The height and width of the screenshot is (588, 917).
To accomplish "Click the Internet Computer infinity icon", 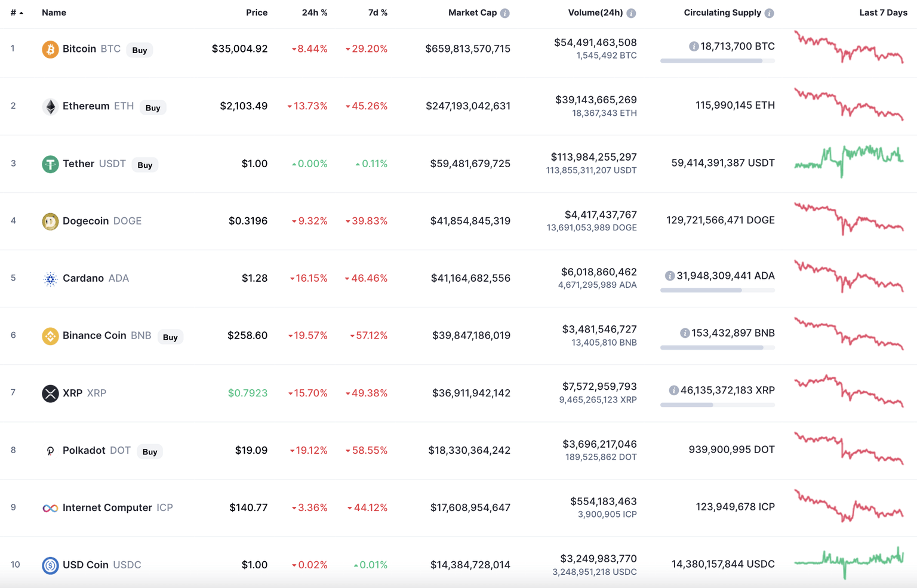I will 50,508.
